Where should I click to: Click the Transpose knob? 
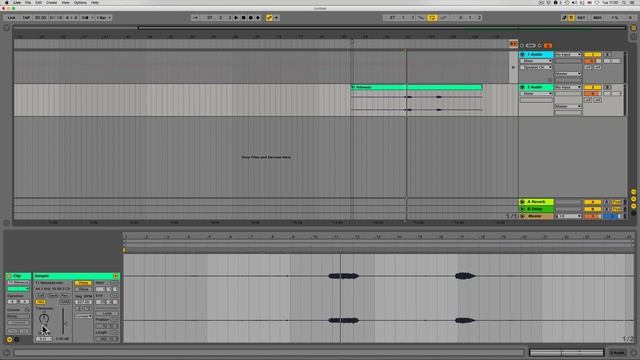(x=44, y=318)
